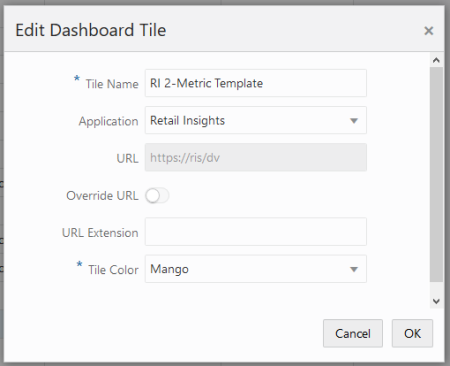Cancel the tile edits

353,333
